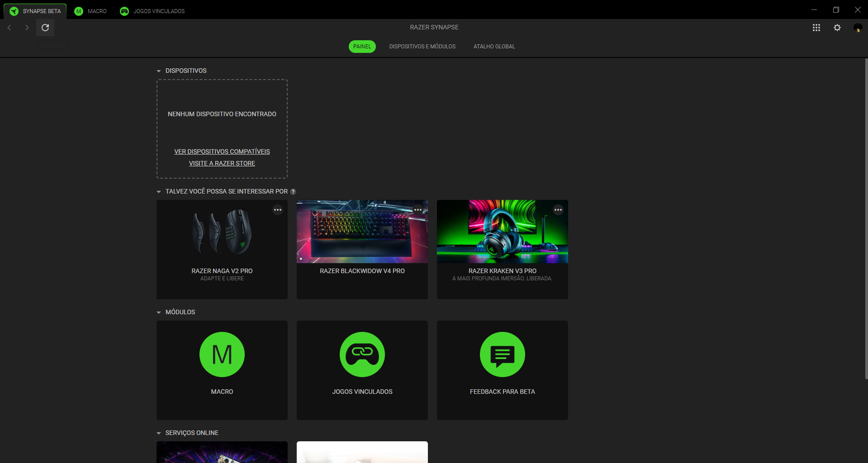
Task: Switch to the Jogos Vinculados window tab
Action: pyautogui.click(x=152, y=11)
